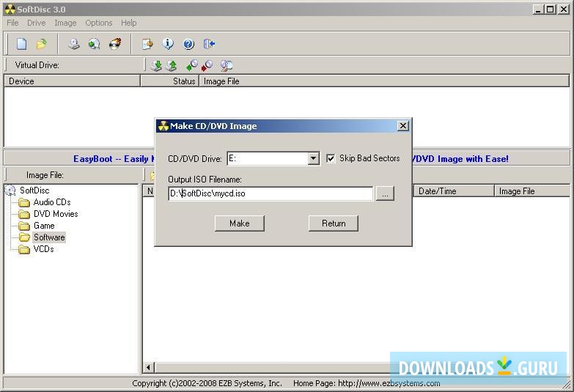Open the Help menu
Viewport: 574px width, 392px height.
(x=129, y=23)
